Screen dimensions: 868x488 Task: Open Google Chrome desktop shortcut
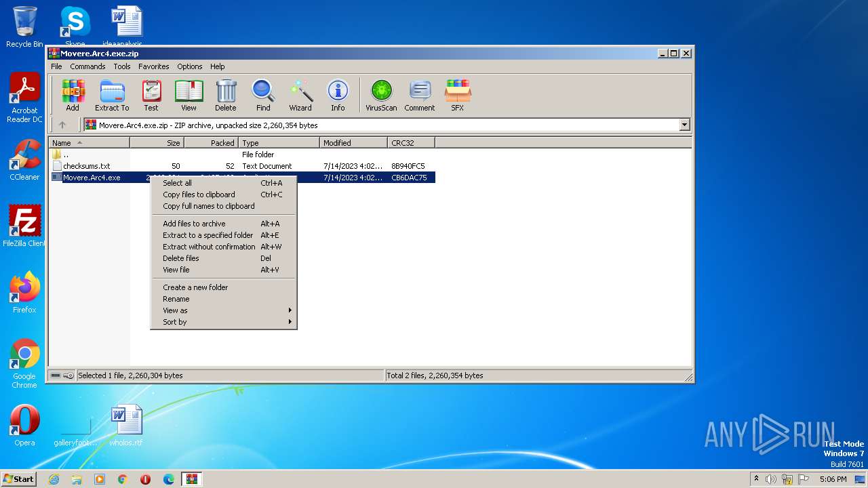pos(24,364)
